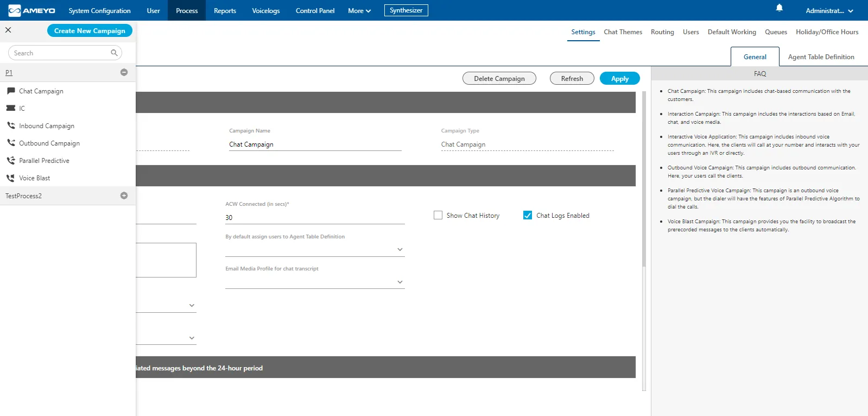Click the Outbound Campaign phone icon

pos(11,143)
